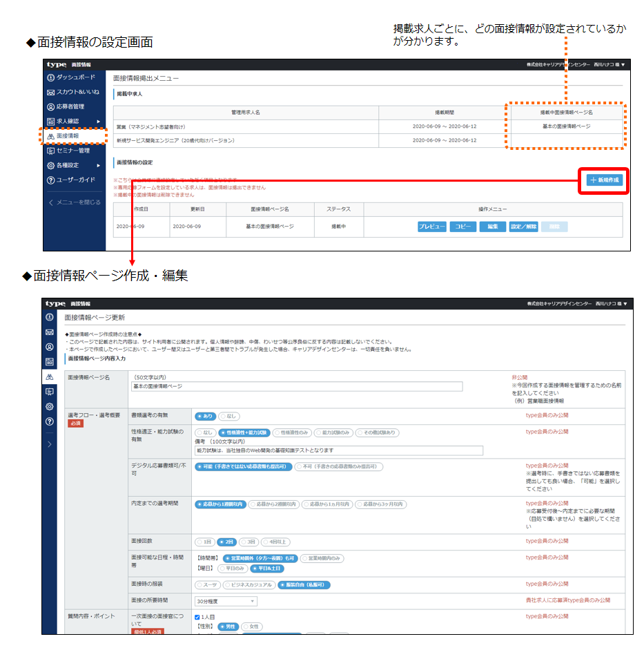Go to ダッシュボード in sidebar menu
The width and height of the screenshot is (644, 650).
(75, 77)
